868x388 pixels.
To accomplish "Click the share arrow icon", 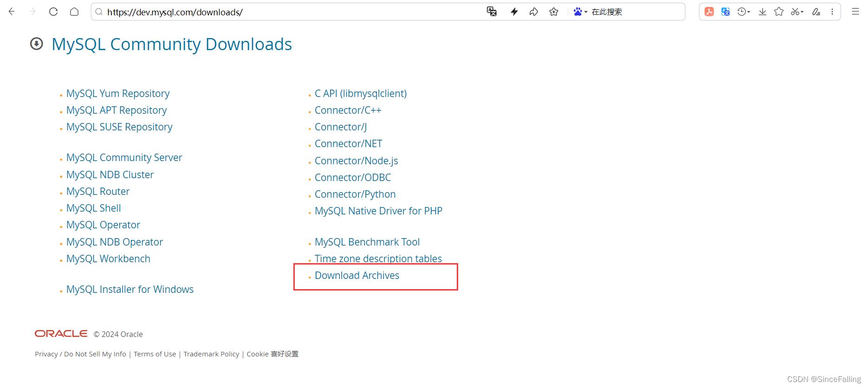I will [534, 12].
